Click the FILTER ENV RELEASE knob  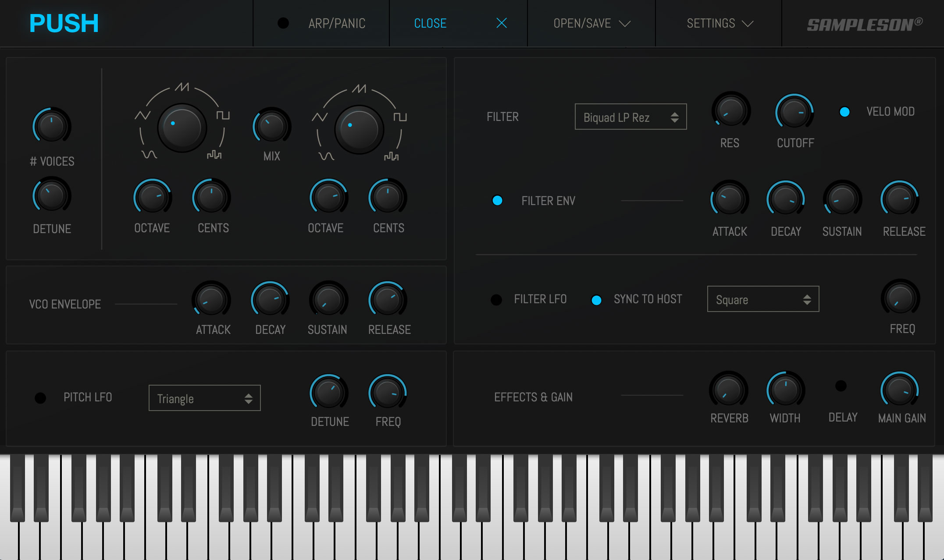click(900, 199)
